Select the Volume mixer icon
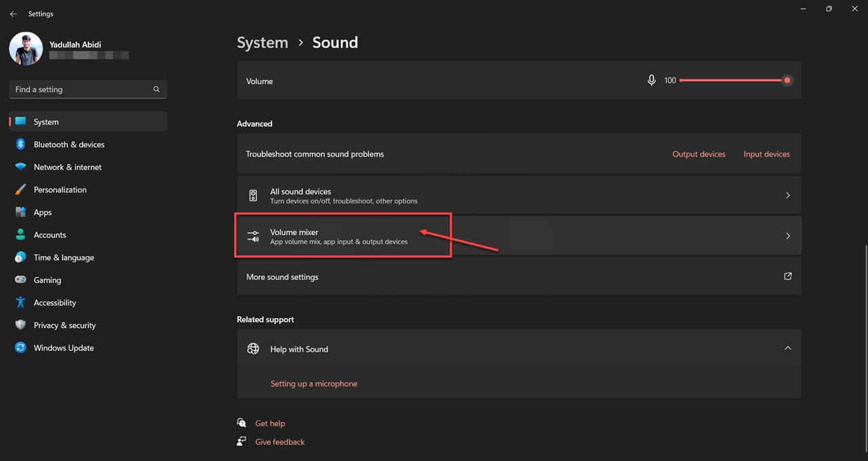Screen dimensions: 868x461 (x=253, y=236)
